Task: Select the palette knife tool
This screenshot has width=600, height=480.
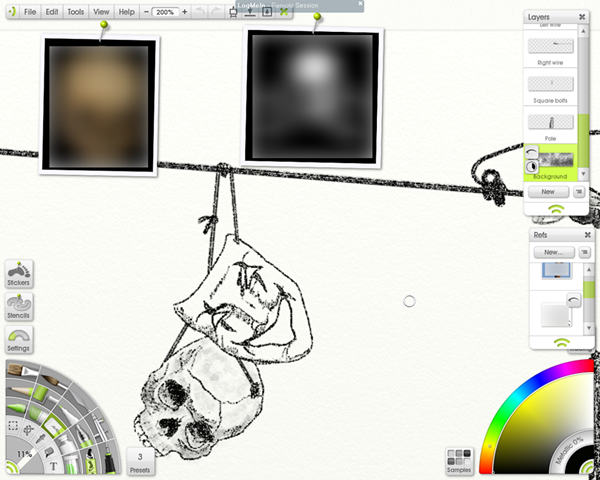Action: (79, 400)
